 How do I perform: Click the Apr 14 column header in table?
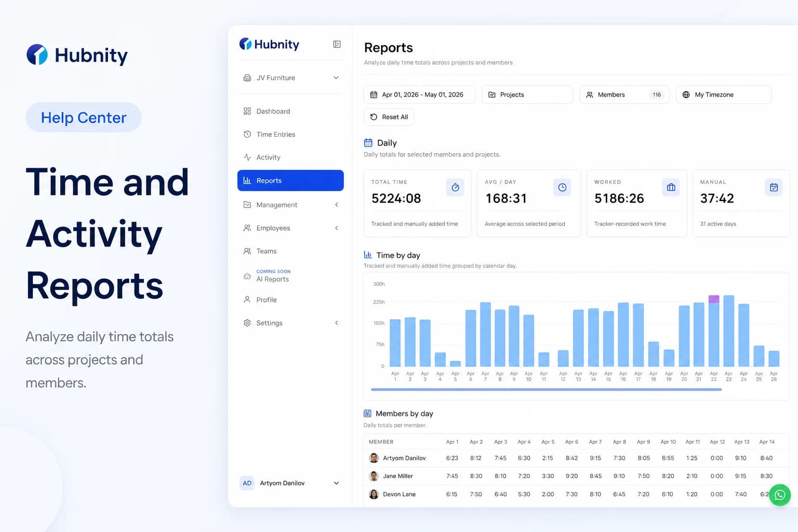(767, 442)
